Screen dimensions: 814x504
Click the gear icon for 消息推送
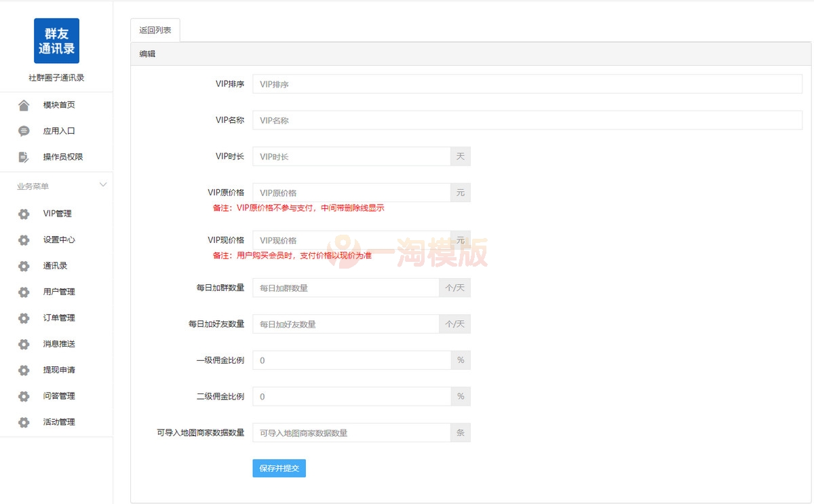pyautogui.click(x=24, y=344)
